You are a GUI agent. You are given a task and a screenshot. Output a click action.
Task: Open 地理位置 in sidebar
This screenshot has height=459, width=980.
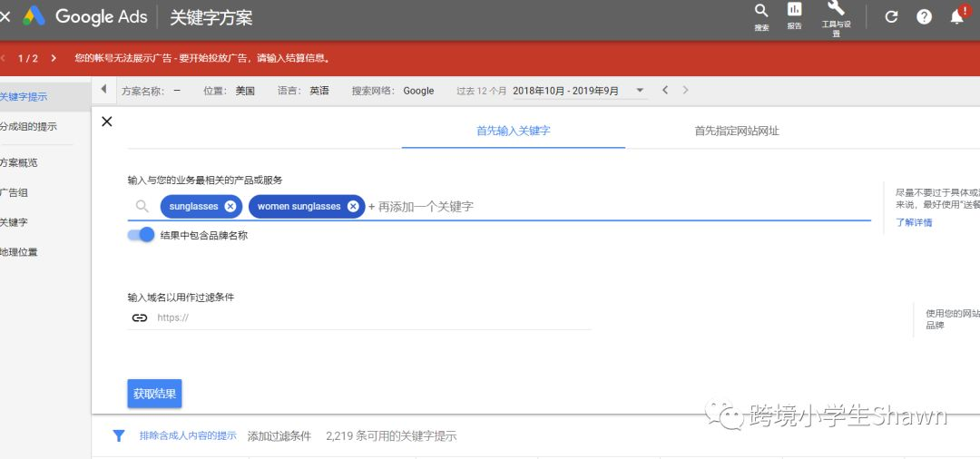tap(19, 252)
